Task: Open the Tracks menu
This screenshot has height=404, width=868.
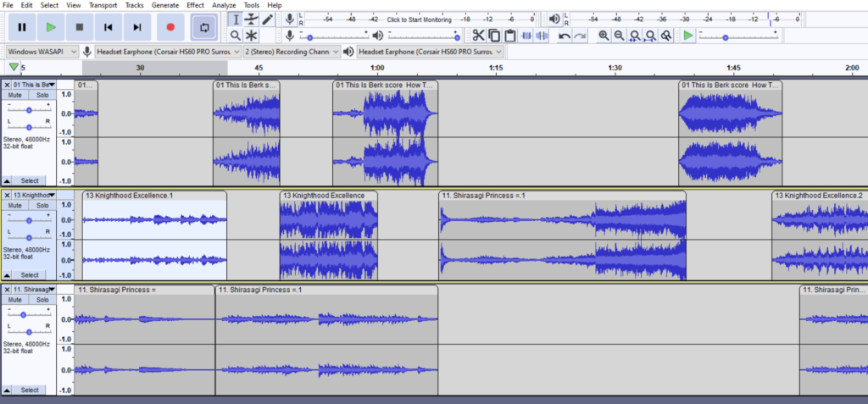Action: (x=134, y=5)
